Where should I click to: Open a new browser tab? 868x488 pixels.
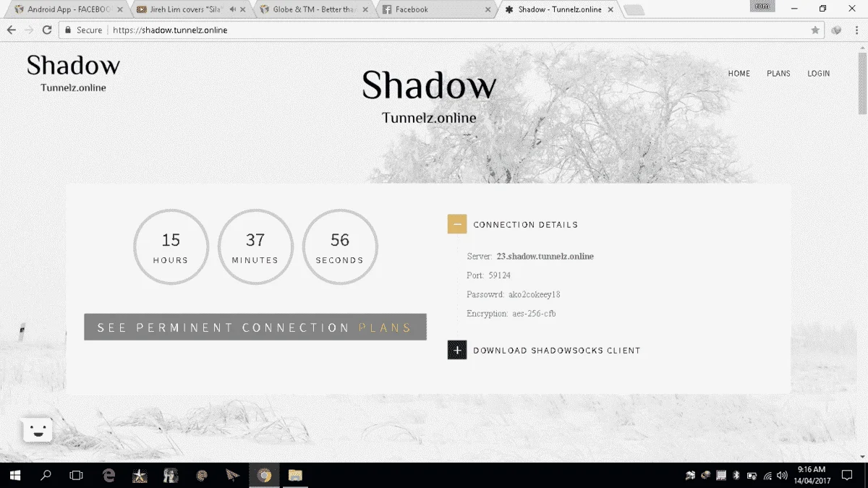[x=634, y=10]
